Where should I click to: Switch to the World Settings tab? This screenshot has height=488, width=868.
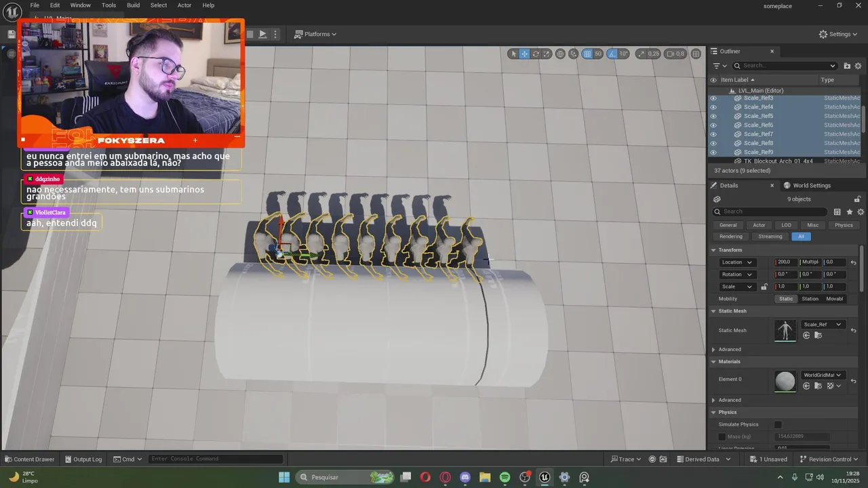(807, 185)
